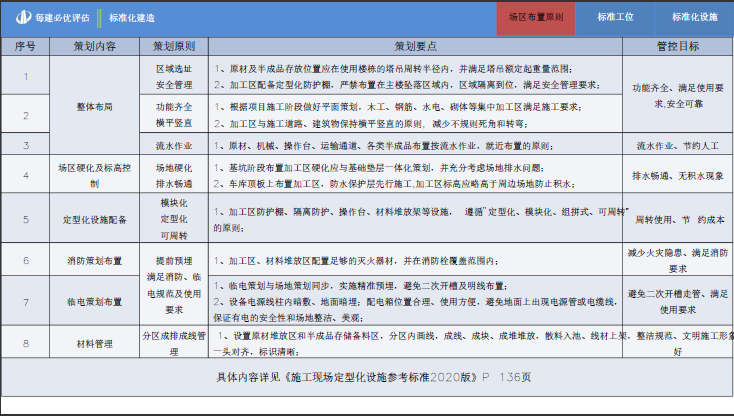Select the 策划要点 column header
734x416 pixels.
(x=416, y=46)
